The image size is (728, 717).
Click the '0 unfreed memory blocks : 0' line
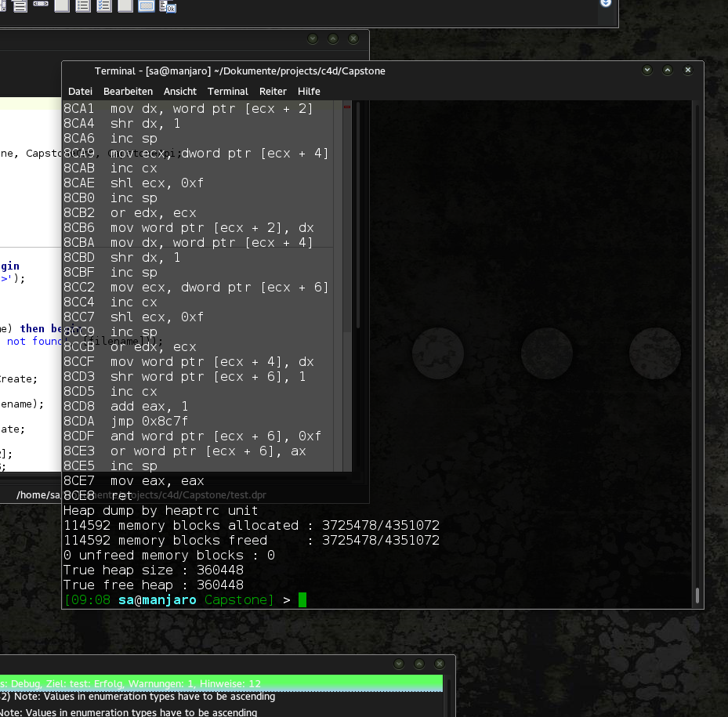coord(169,555)
